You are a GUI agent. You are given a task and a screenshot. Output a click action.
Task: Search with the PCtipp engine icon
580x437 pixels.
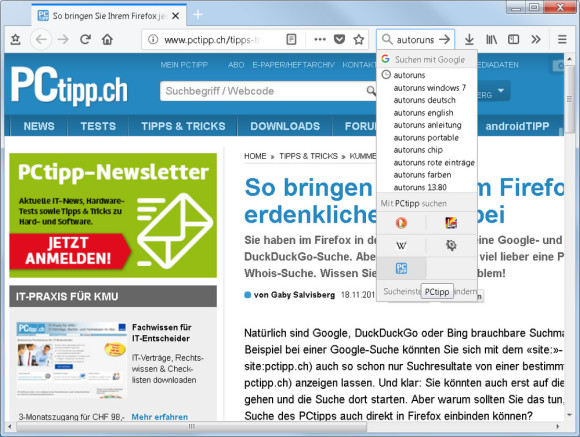tap(401, 268)
